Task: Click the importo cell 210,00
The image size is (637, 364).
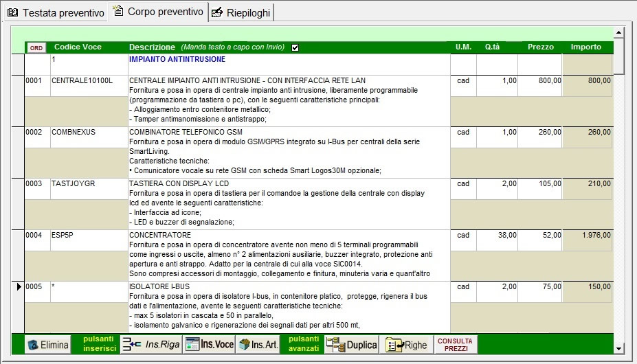Action: click(588, 189)
